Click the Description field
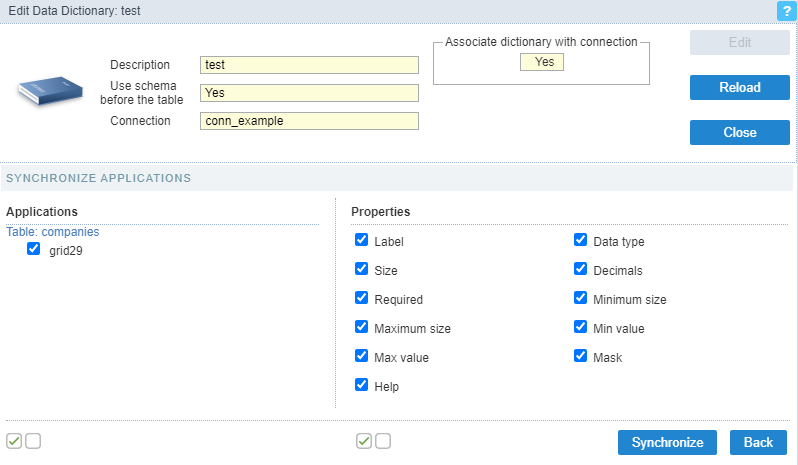798x465 pixels. click(309, 65)
